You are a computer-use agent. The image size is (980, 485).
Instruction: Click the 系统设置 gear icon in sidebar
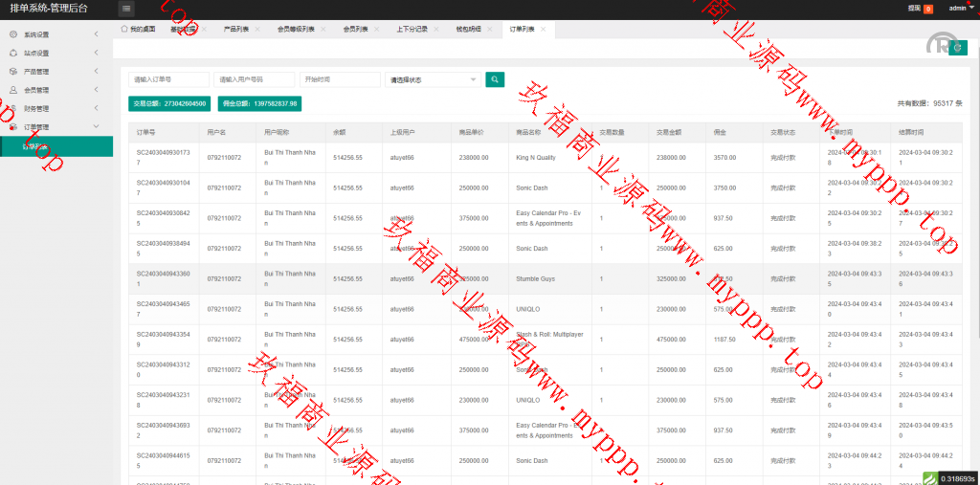pyautogui.click(x=13, y=34)
